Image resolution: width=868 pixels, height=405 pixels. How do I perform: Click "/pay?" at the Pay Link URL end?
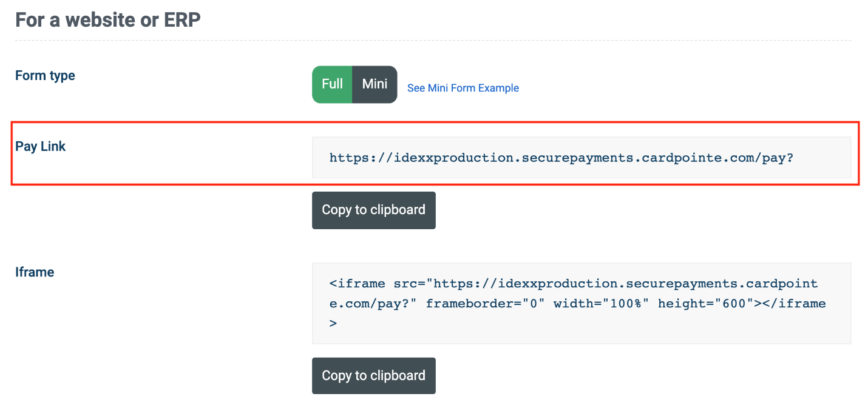pyautogui.click(x=774, y=158)
